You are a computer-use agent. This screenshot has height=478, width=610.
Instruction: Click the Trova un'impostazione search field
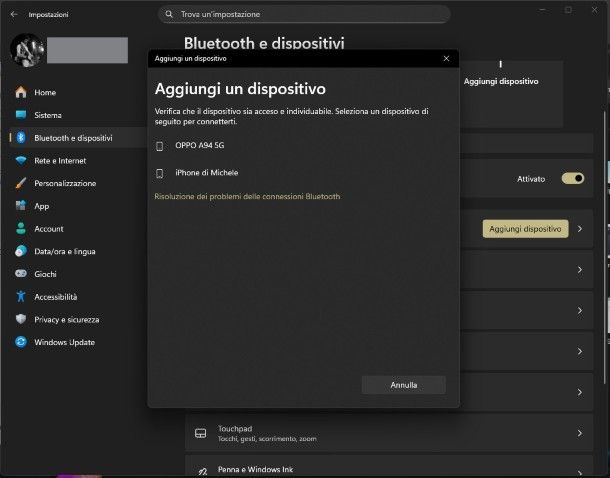(304, 14)
